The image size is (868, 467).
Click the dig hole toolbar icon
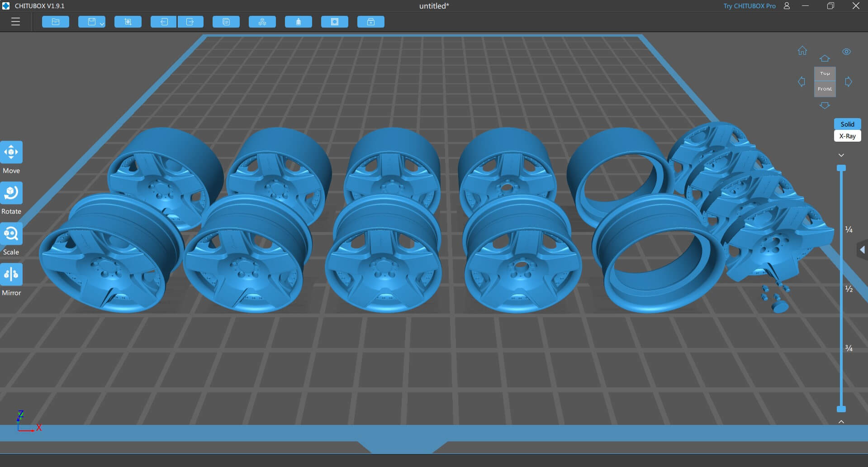point(335,22)
